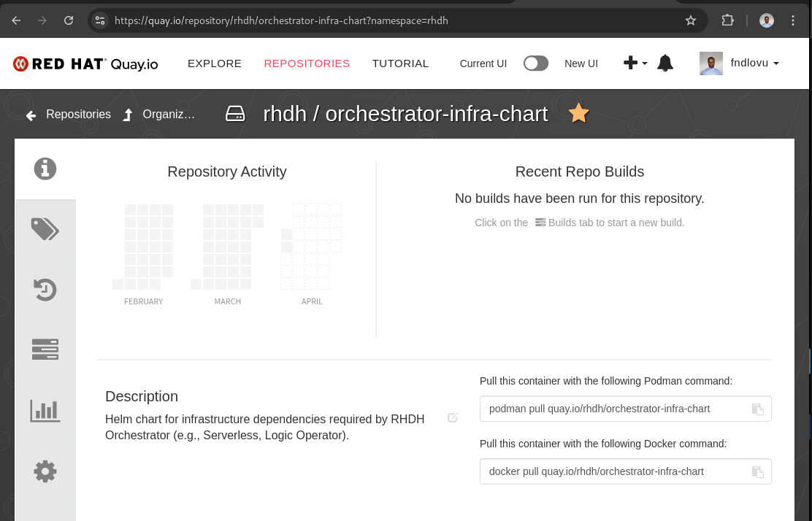
Task: Copy the Podman pull command
Action: (757, 409)
